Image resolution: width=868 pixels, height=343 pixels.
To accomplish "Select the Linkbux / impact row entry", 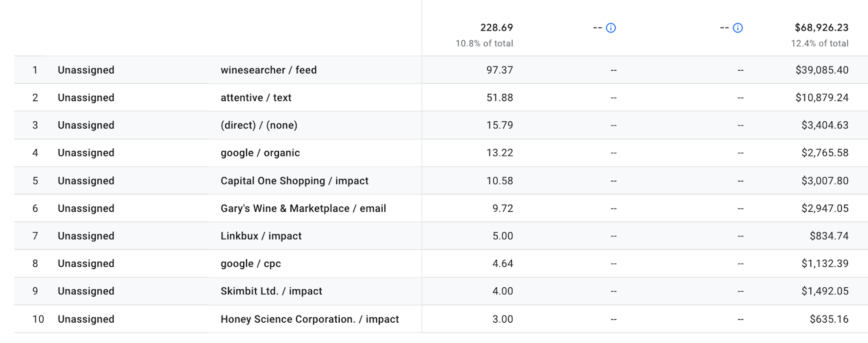I will [261, 236].
